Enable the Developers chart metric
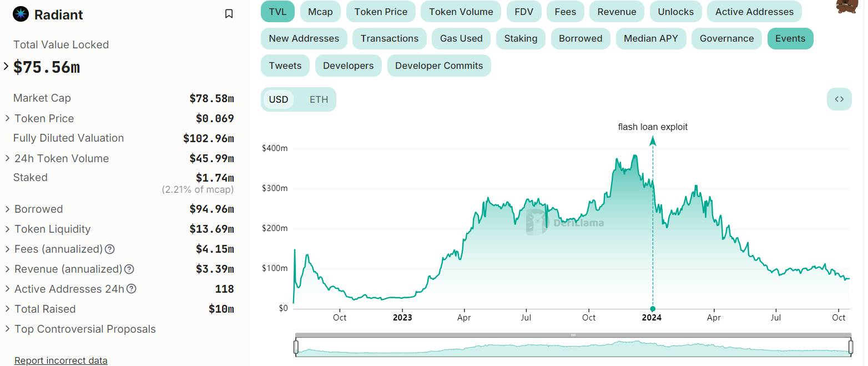Image resolution: width=868 pixels, height=366 pixels. [x=348, y=66]
